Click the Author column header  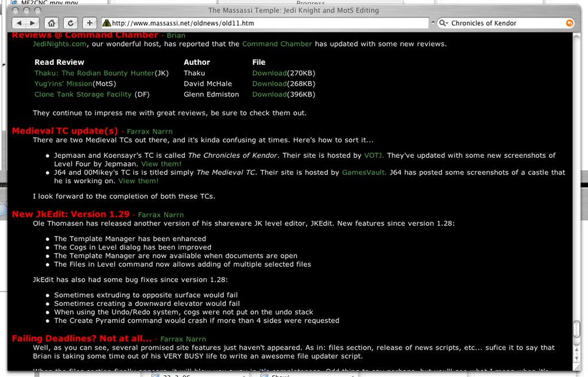click(197, 62)
